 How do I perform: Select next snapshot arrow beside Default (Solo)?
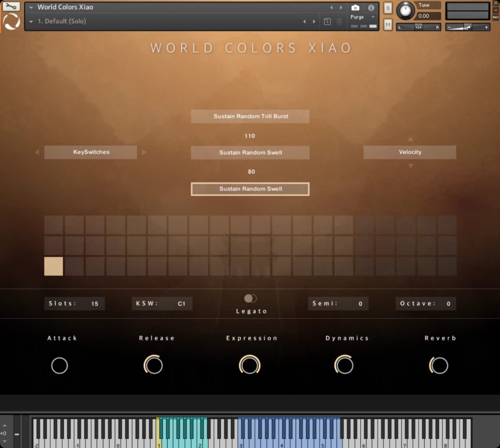tap(314, 21)
